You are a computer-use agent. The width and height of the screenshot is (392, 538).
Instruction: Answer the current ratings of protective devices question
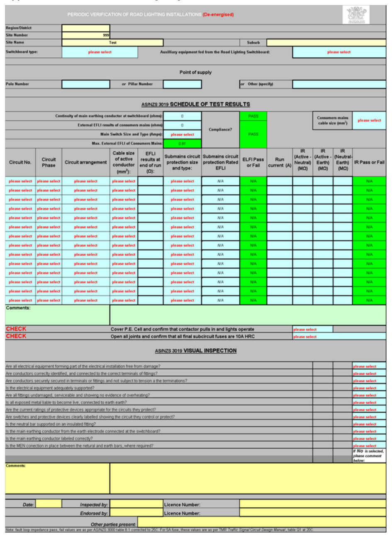(x=369, y=410)
